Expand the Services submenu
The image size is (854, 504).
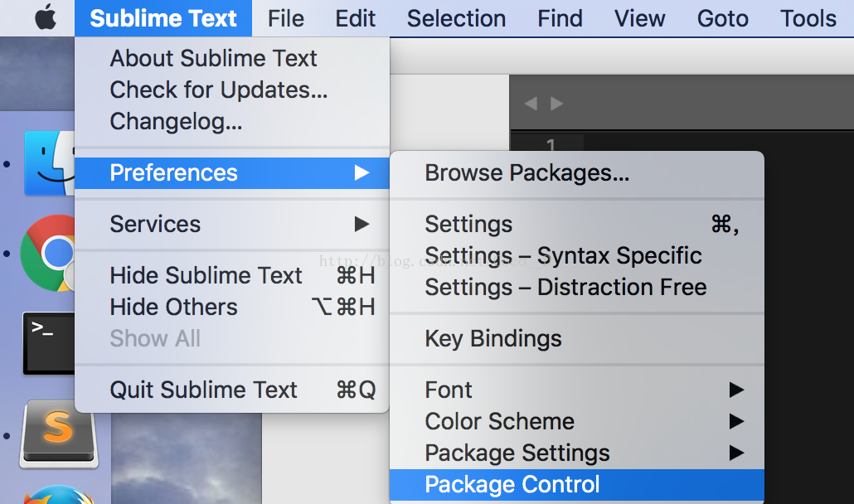pyautogui.click(x=232, y=225)
